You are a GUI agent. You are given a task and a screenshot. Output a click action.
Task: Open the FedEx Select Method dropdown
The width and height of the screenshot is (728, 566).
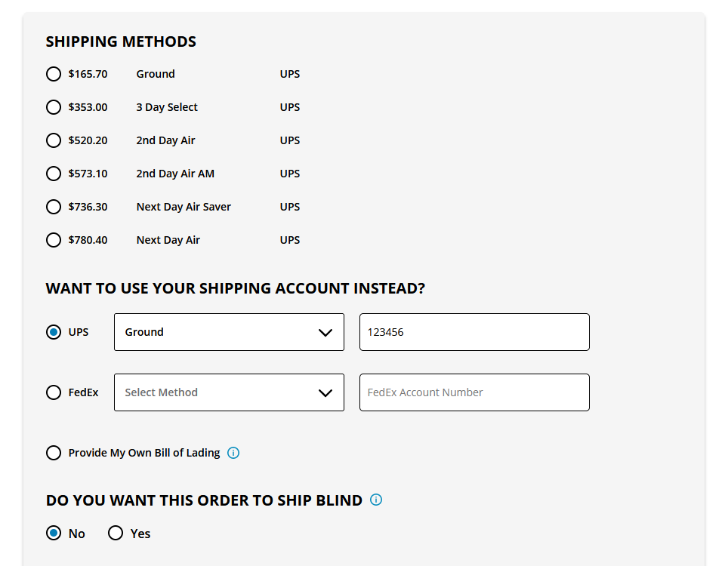click(x=229, y=392)
